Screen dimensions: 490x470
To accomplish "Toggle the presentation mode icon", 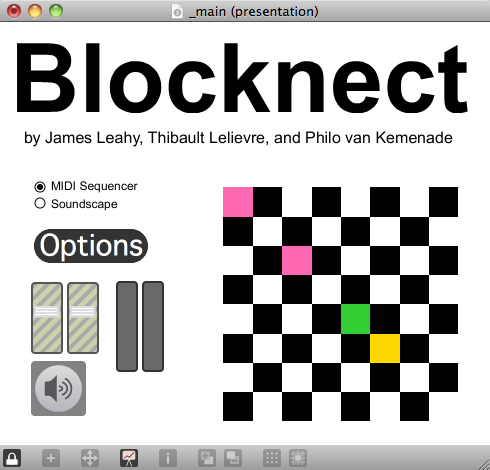I will click(x=129, y=458).
